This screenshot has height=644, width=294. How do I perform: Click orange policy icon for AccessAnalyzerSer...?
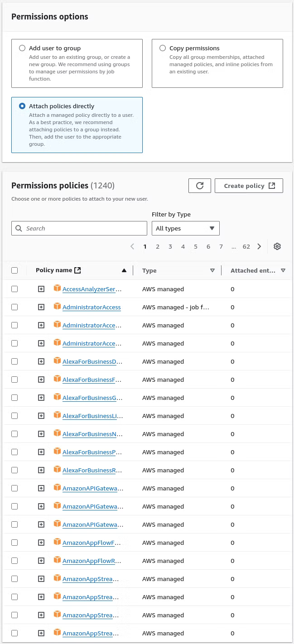pyautogui.click(x=57, y=288)
